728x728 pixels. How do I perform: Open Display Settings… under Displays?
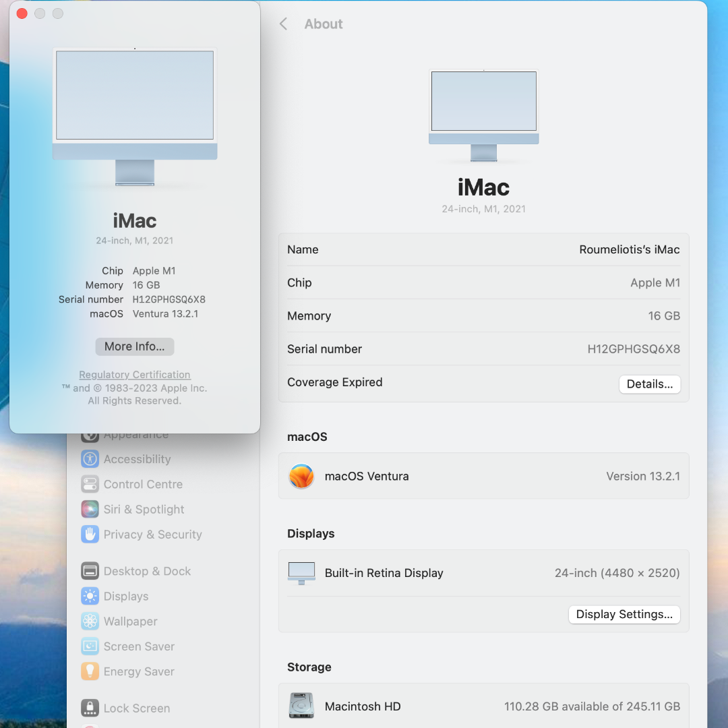click(x=624, y=615)
